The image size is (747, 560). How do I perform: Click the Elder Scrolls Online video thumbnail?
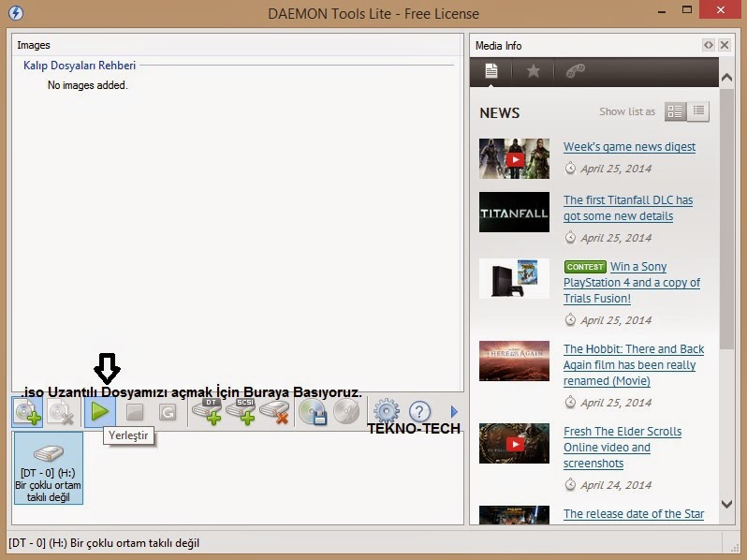pos(514,443)
